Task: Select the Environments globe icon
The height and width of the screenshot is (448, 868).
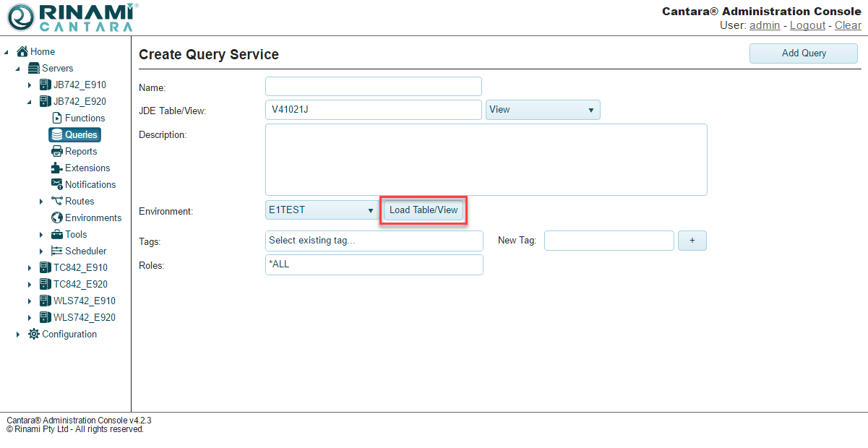Action: coord(57,217)
